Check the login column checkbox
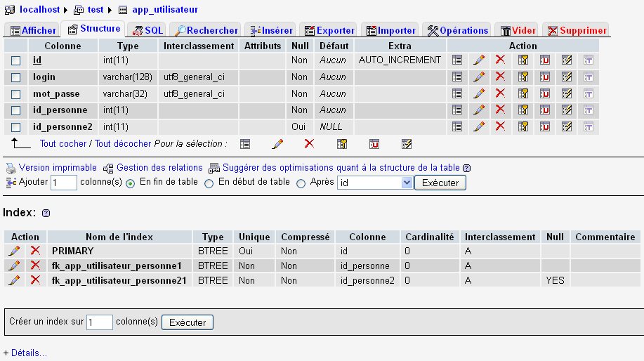Screen dimensions: 644x361 (x=15, y=77)
